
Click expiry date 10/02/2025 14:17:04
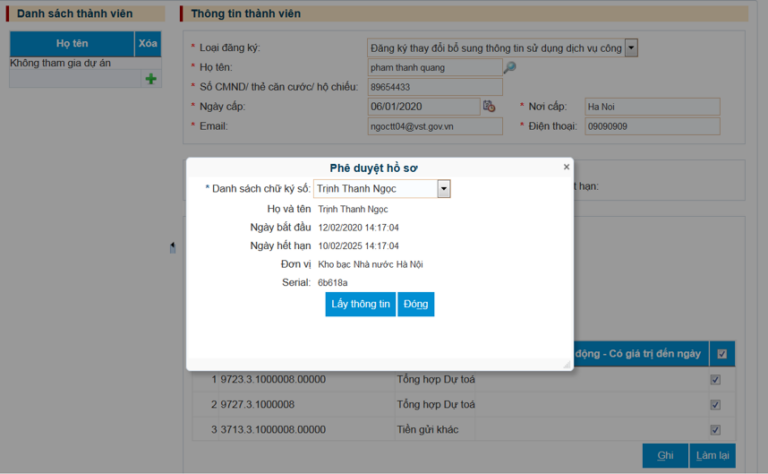pos(359,246)
